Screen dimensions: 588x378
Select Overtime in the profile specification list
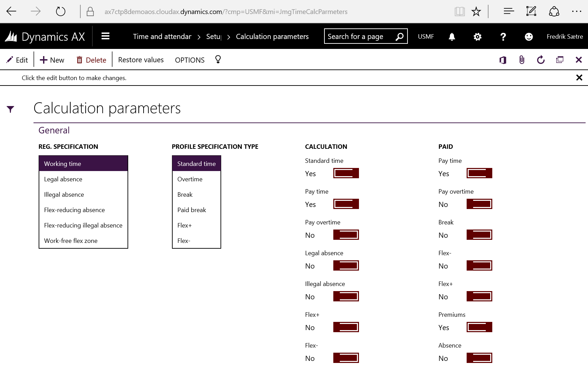tap(190, 179)
